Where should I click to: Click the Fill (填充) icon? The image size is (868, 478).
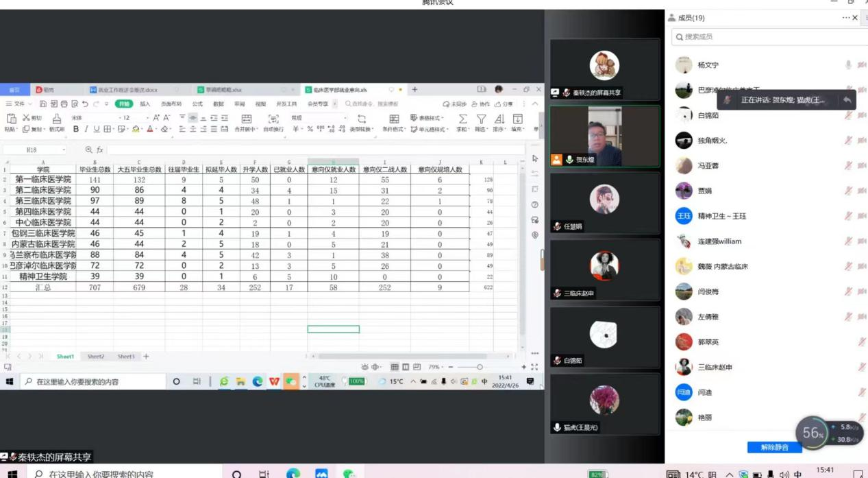pos(518,119)
